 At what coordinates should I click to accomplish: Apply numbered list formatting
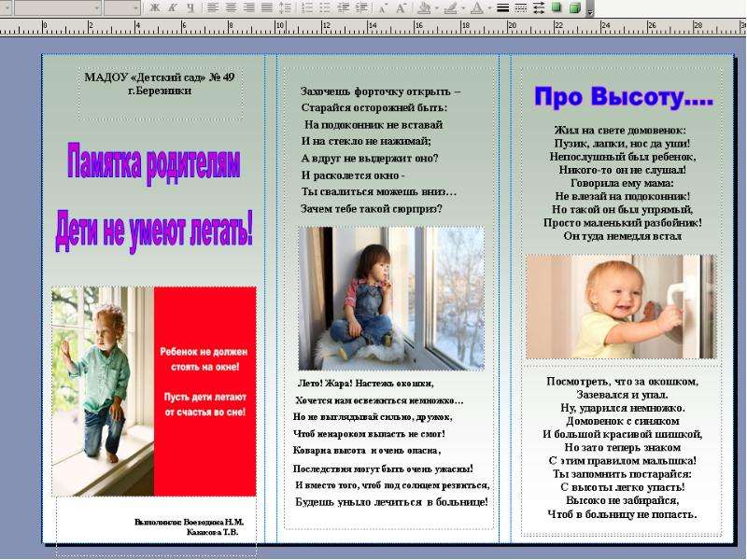coord(307,8)
